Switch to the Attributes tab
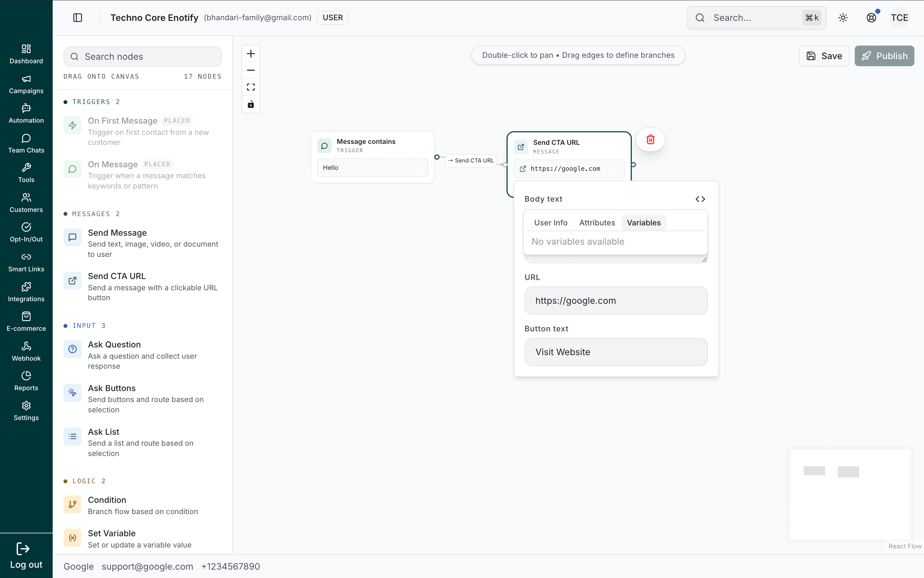Viewport: 924px width, 578px height. 597,223
